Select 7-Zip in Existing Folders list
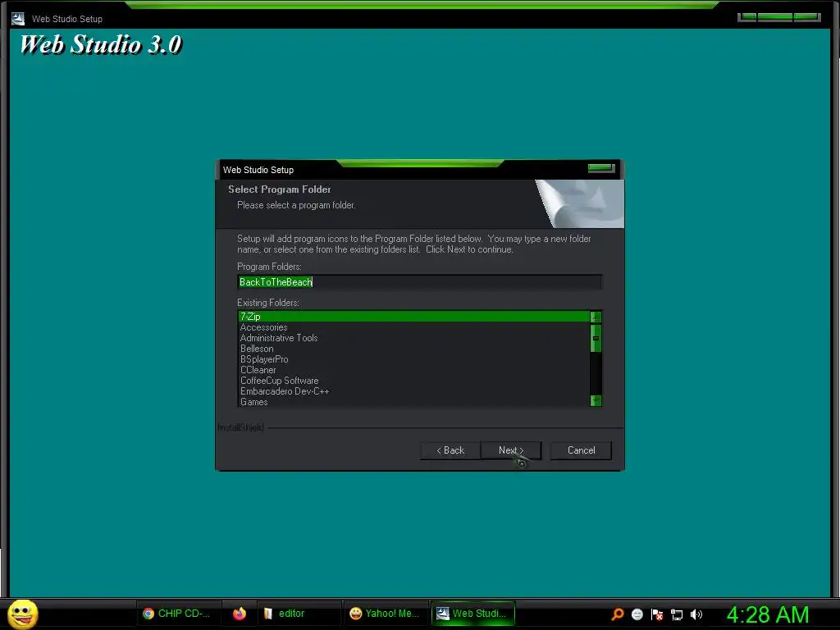The height and width of the screenshot is (630, 840). click(413, 317)
